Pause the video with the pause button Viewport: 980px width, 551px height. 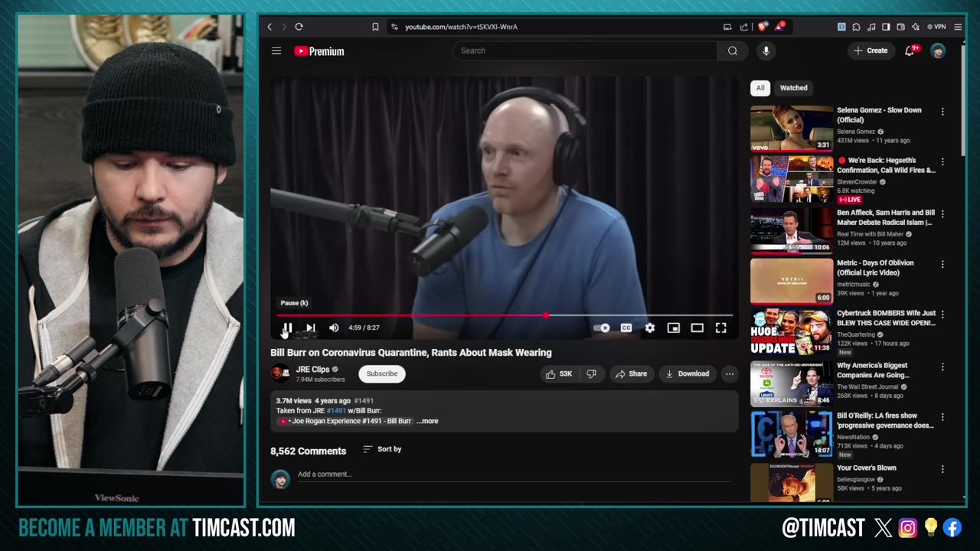point(287,328)
